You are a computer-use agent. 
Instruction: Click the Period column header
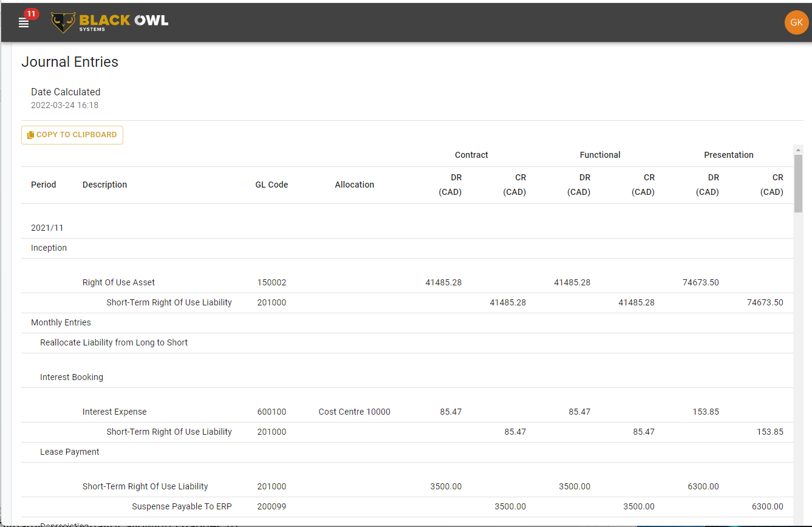pyautogui.click(x=44, y=185)
